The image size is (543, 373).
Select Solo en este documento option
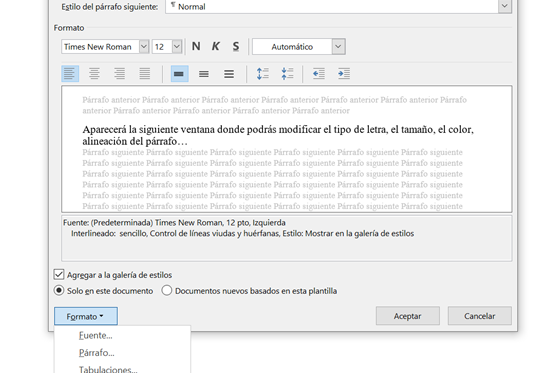click(59, 291)
